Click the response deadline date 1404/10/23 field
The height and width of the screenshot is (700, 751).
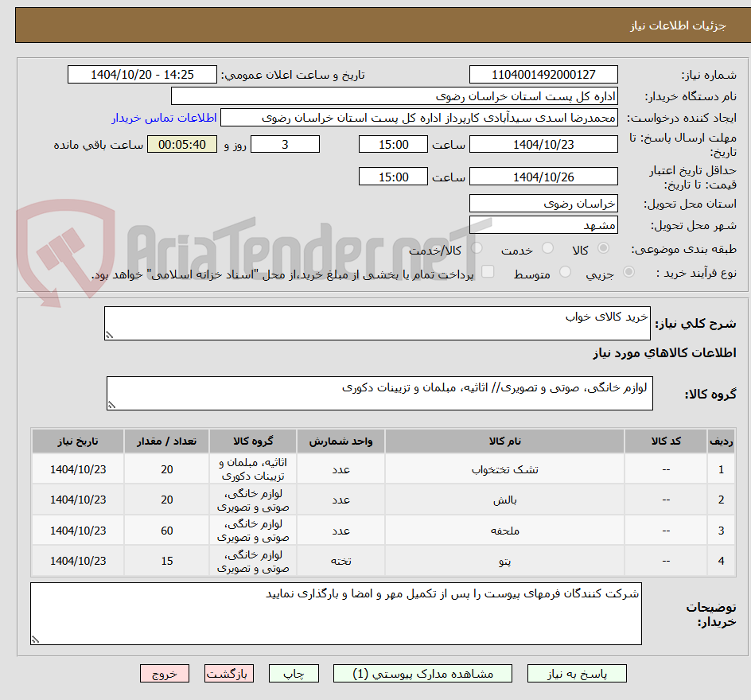click(543, 145)
